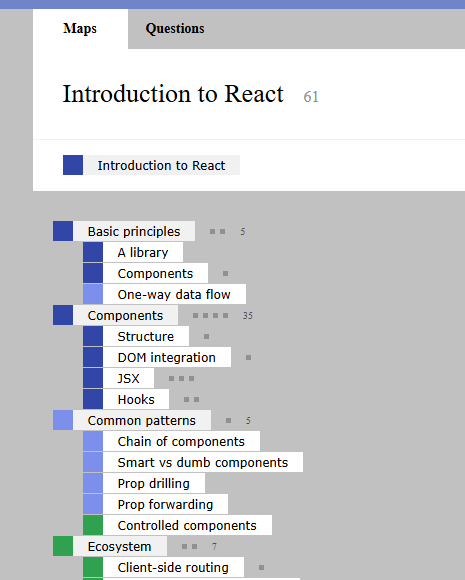Viewport: 465px width, 580px height.
Task: Click the light blue square beside One-way data flow
Action: (93, 294)
